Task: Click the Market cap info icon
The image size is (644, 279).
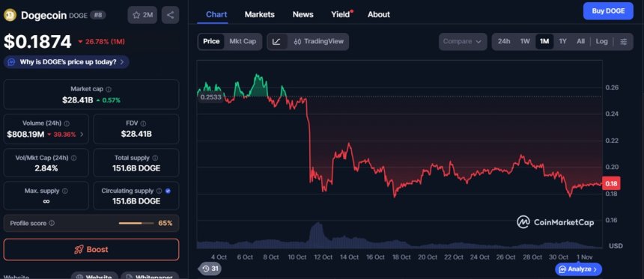Action: point(109,89)
